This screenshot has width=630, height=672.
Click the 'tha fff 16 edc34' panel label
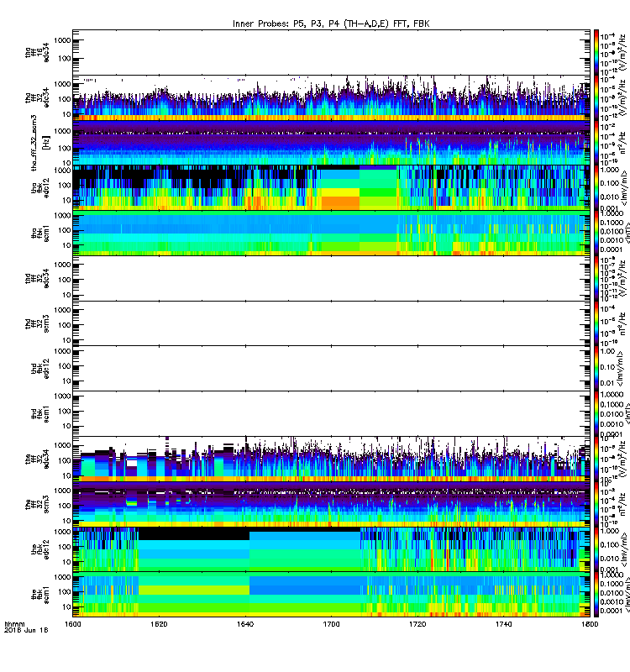(x=38, y=52)
